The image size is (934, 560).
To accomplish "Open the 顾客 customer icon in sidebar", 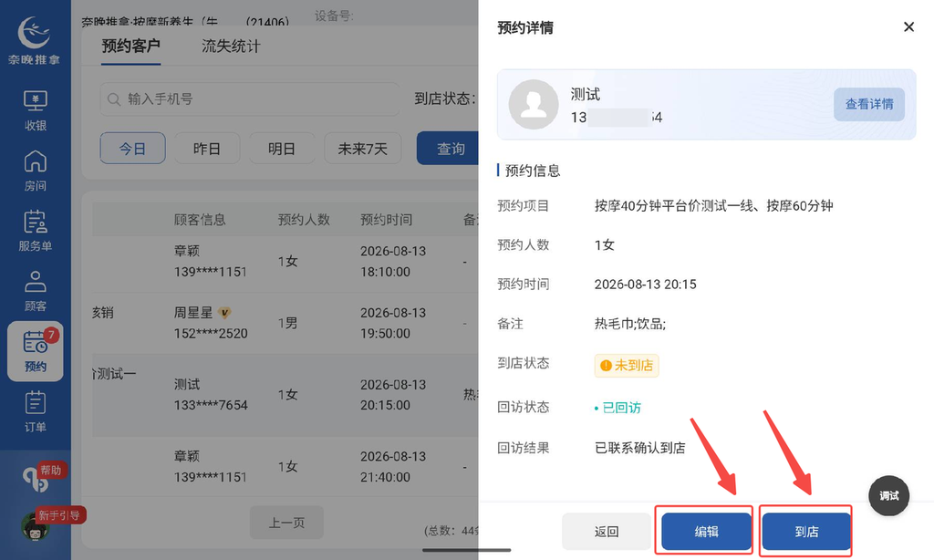I will pos(36,291).
